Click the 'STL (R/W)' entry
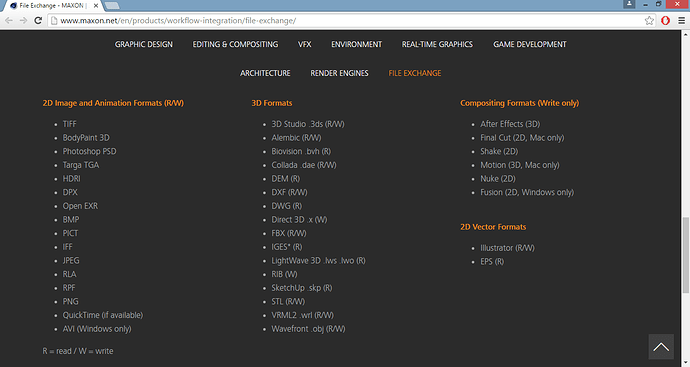 [288, 302]
